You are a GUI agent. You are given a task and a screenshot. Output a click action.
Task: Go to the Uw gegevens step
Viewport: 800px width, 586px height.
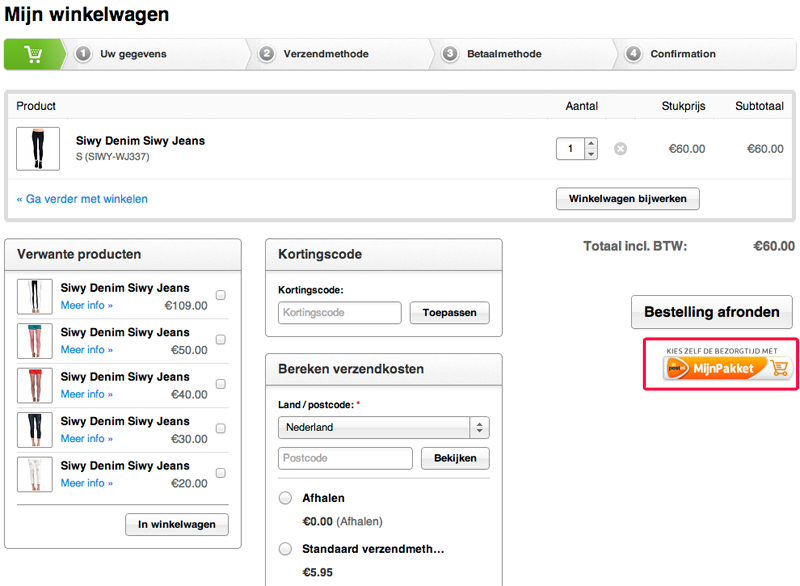(133, 54)
